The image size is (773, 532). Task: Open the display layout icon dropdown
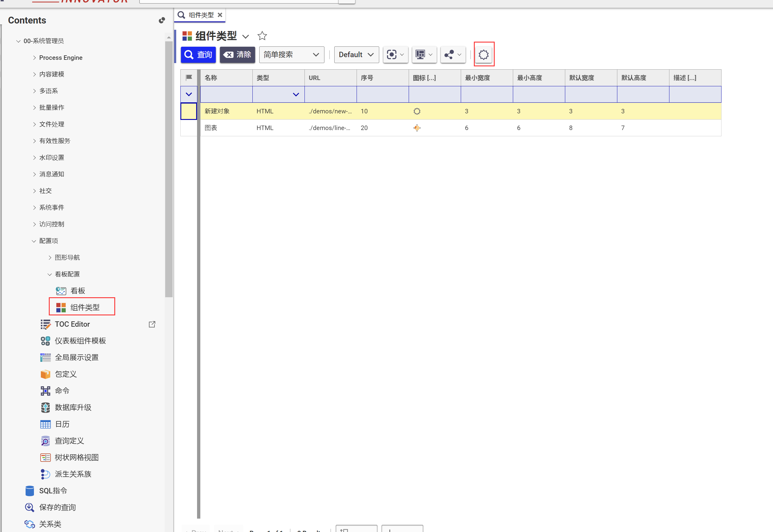[x=424, y=55]
